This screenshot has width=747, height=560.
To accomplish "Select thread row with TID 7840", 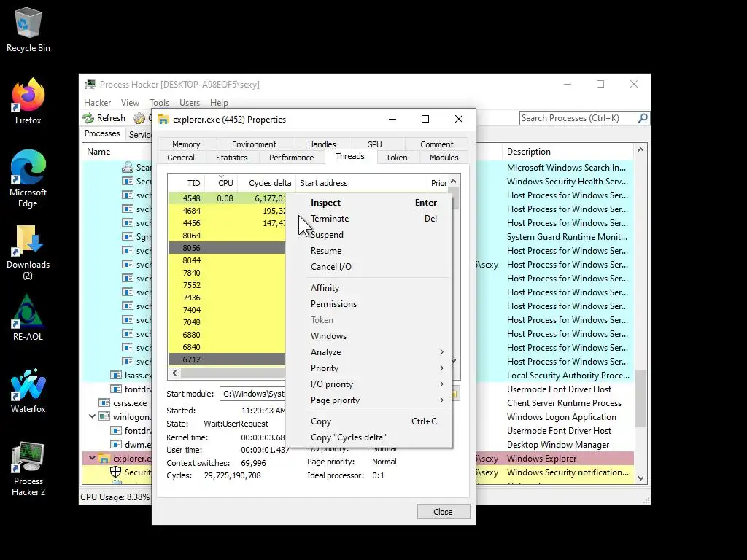I will [227, 273].
